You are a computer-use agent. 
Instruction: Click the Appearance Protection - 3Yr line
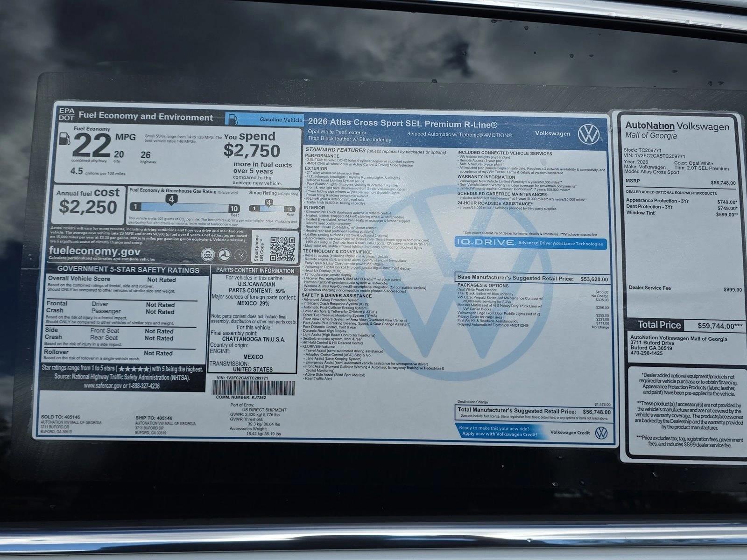(682, 201)
